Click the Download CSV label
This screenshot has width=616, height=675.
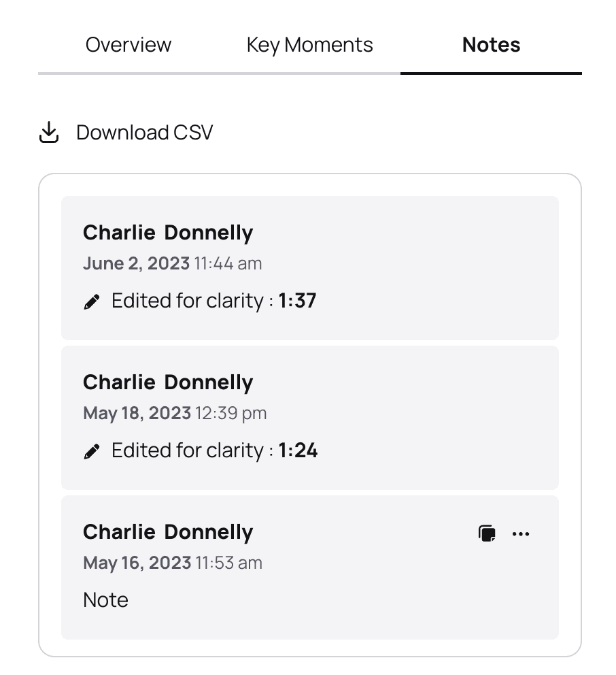coord(144,133)
